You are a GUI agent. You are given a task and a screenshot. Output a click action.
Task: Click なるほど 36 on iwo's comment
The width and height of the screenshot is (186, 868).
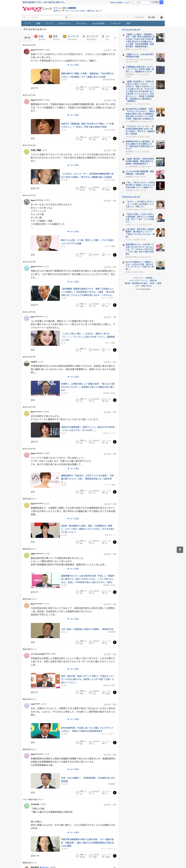94,138
